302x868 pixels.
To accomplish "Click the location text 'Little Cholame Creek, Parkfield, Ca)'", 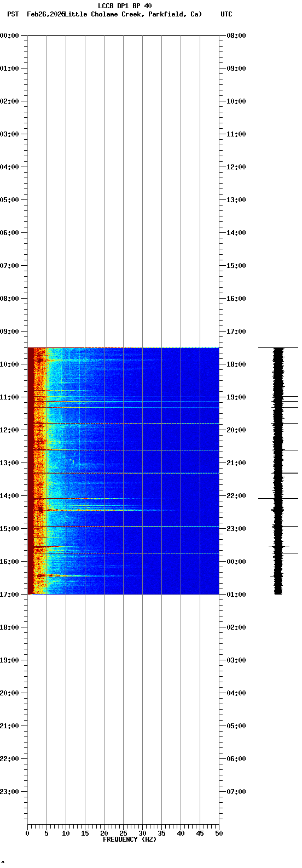I will pyautogui.click(x=133, y=14).
